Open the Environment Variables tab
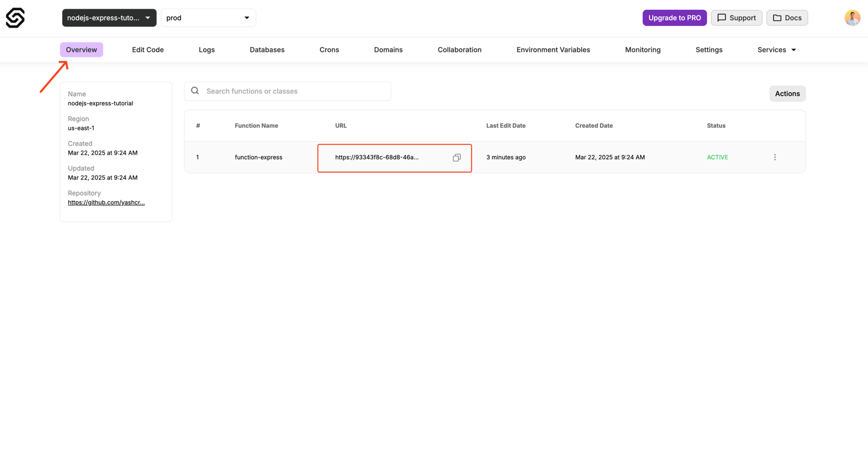This screenshot has height=460, width=868. pos(553,49)
